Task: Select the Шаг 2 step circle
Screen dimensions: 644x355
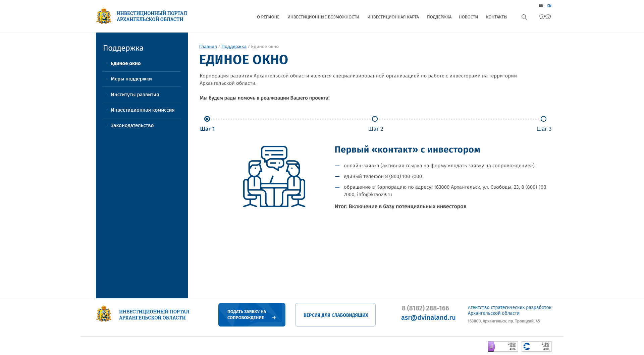Action: pos(375,119)
